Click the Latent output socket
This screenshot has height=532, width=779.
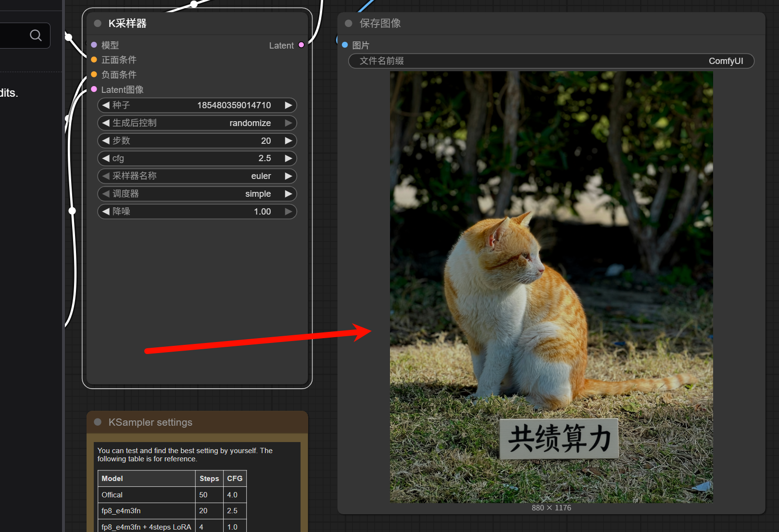[x=302, y=45]
